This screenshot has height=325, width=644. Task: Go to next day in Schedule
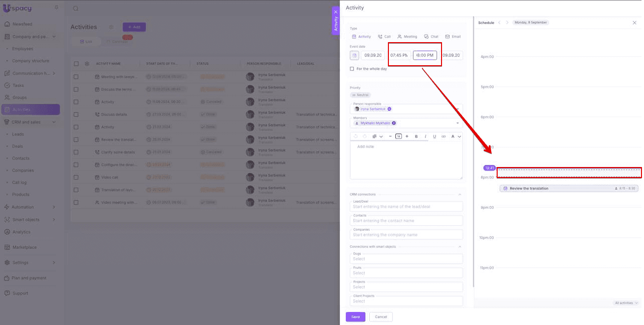[507, 23]
